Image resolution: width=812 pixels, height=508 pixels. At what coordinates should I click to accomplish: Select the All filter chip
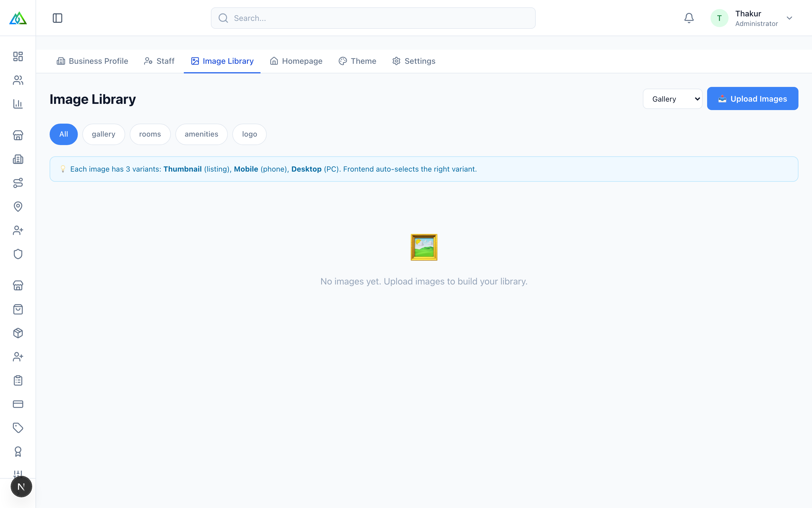pos(64,134)
